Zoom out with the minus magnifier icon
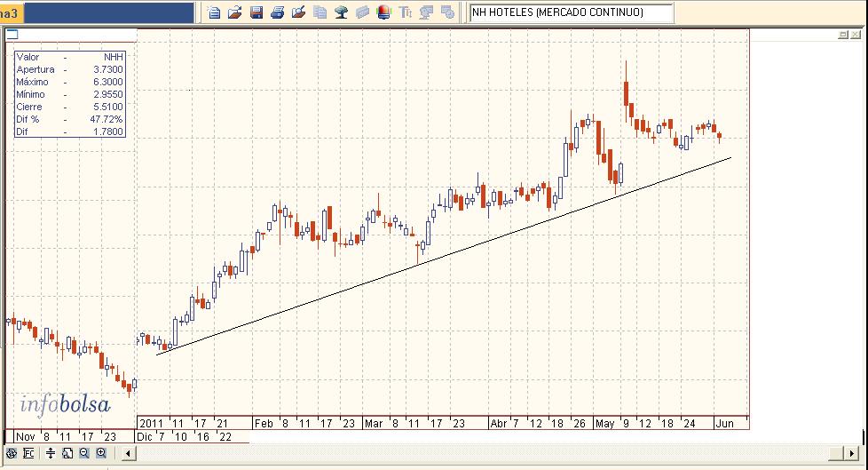Screen dimensions: 868x470 pos(84,453)
